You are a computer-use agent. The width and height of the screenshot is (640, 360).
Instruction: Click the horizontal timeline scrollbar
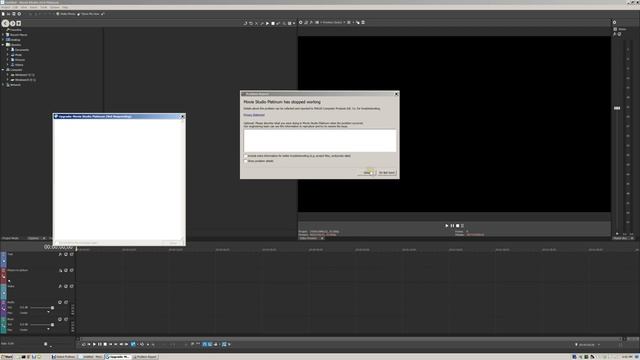click(351, 339)
